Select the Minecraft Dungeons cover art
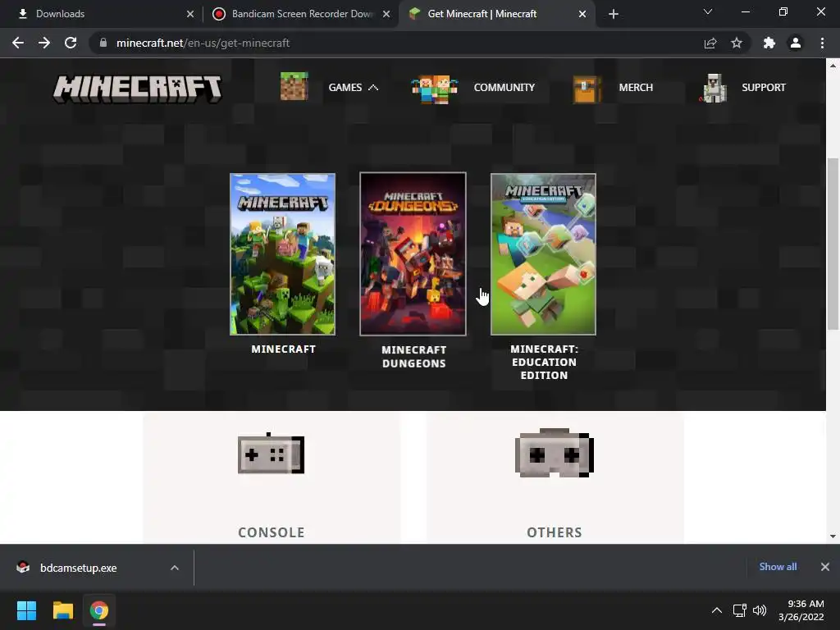The width and height of the screenshot is (840, 630). (413, 254)
